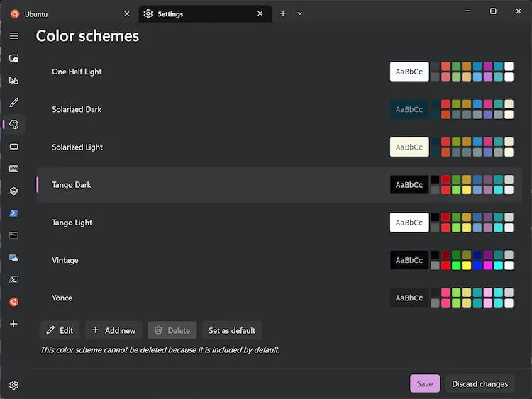Screen dimensions: 532x399
Task: Open the Rendering settings page
Action: point(13,147)
